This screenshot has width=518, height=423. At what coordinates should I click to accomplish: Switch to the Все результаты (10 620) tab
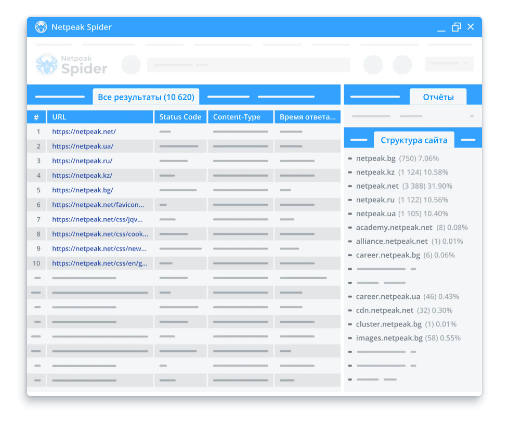[146, 97]
